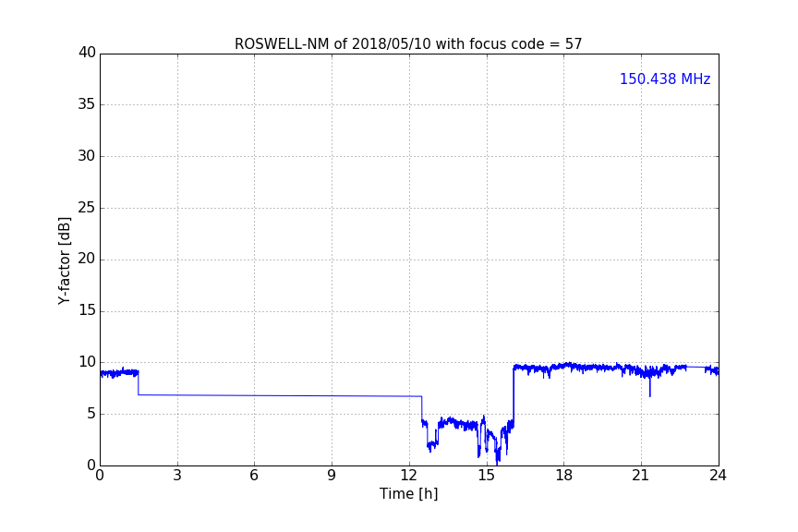Image resolution: width=798 pixels, height=532 pixels.
Task: Click the x-axis tick label 6
Action: coord(254,476)
